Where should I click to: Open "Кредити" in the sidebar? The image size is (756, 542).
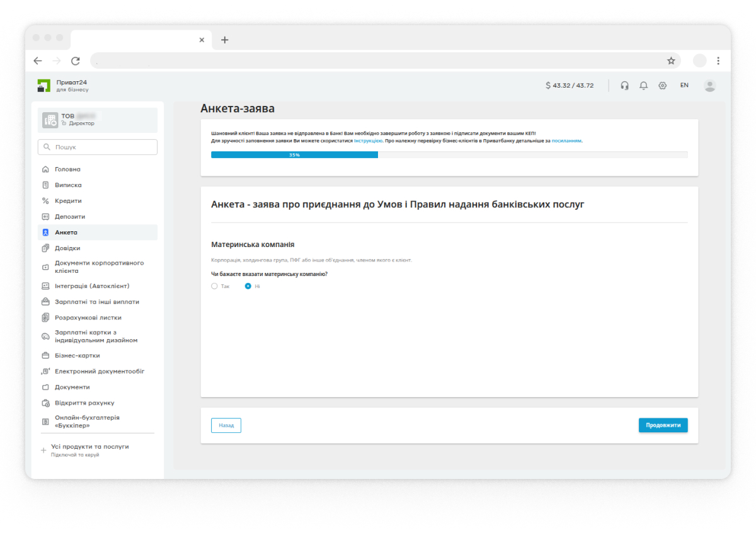(68, 201)
